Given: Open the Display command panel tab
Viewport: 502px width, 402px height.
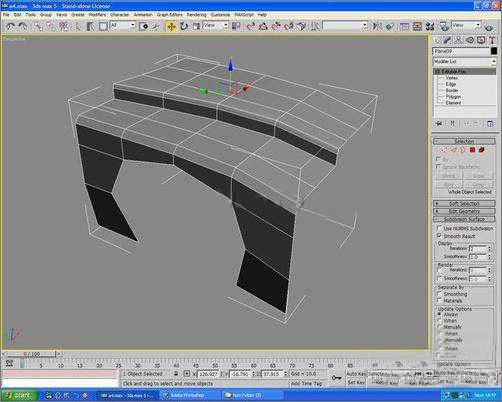Looking at the screenshot, I should pyautogui.click(x=481, y=40).
